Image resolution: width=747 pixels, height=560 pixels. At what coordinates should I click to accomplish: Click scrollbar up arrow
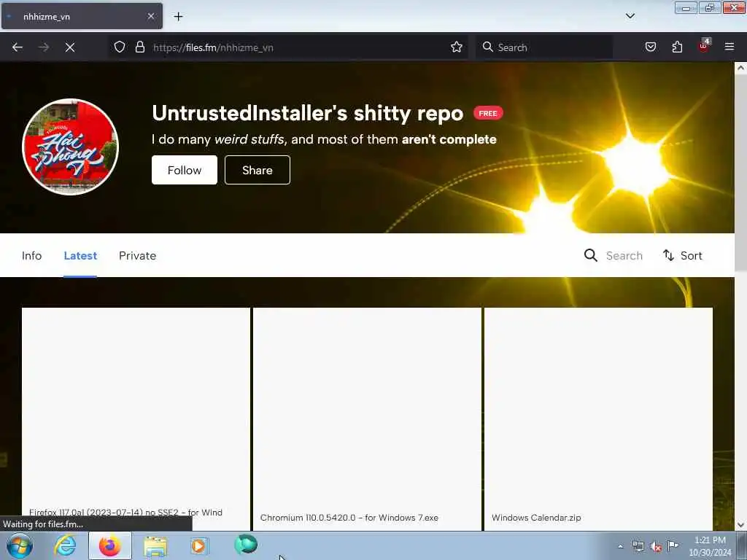[740, 68]
